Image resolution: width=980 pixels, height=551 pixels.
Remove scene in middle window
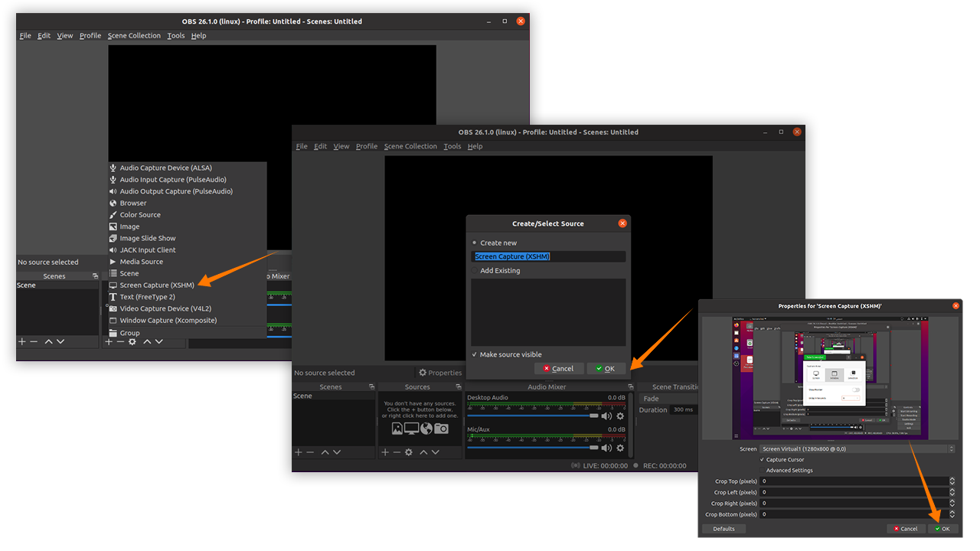point(310,452)
